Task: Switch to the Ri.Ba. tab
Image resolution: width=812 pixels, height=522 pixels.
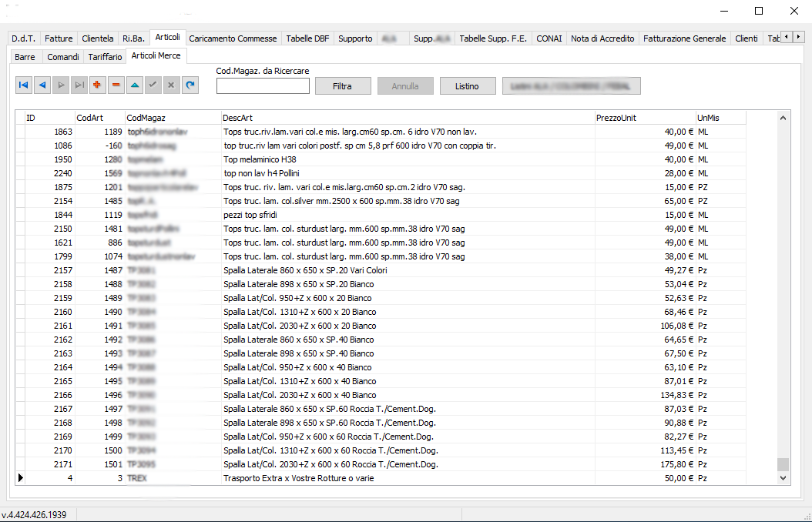Action: [x=133, y=38]
